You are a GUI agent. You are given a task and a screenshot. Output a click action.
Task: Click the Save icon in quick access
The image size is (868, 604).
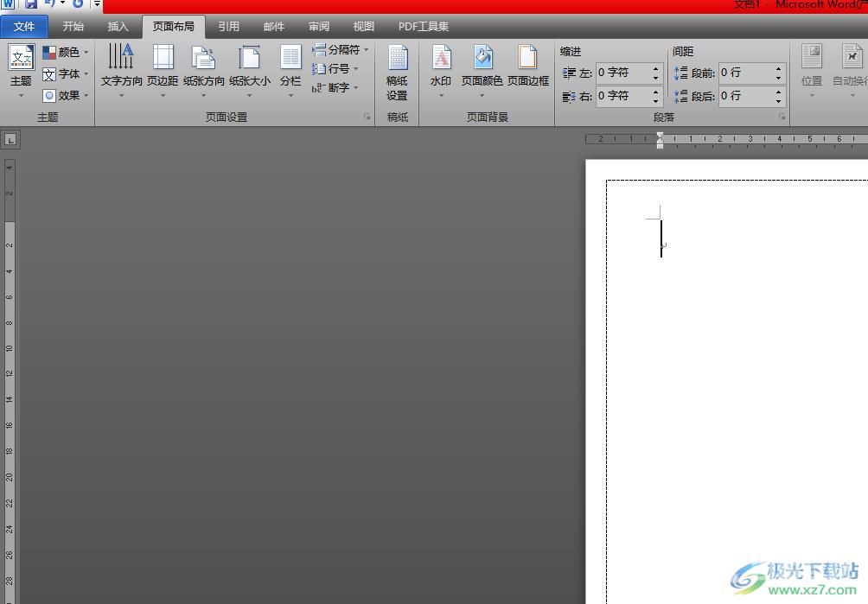click(30, 3)
